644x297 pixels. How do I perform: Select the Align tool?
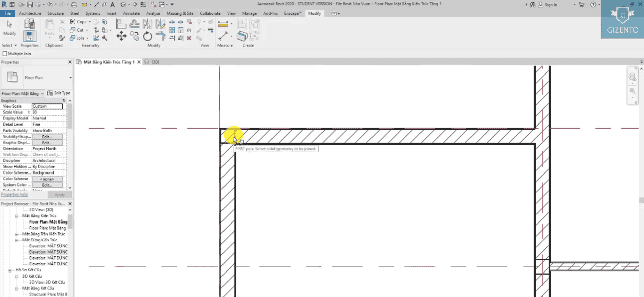pos(121,24)
